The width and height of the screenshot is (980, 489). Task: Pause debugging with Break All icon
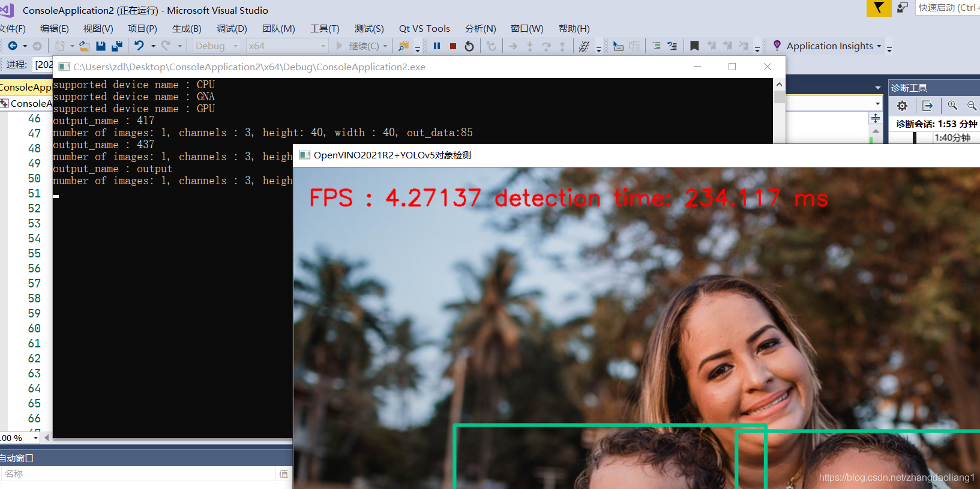click(437, 46)
